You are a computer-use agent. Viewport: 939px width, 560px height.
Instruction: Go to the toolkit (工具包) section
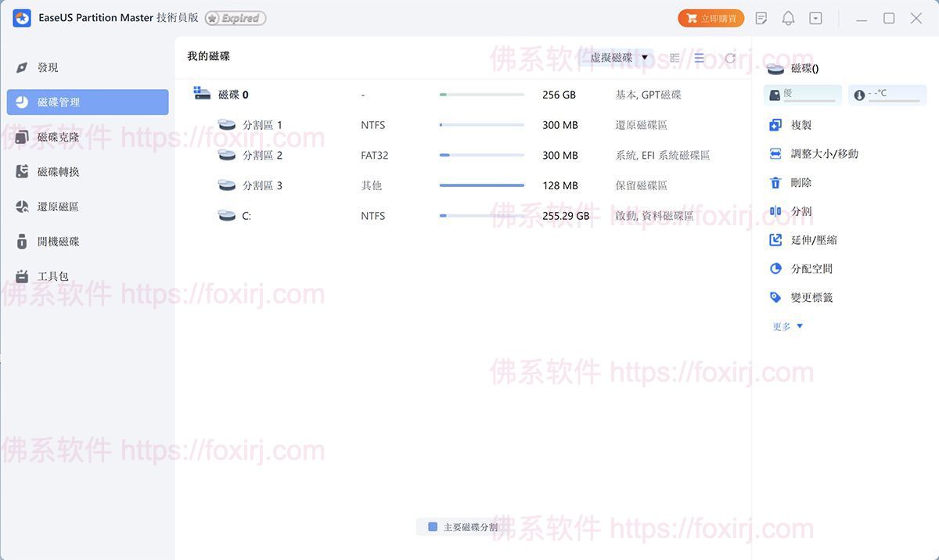tap(52, 276)
